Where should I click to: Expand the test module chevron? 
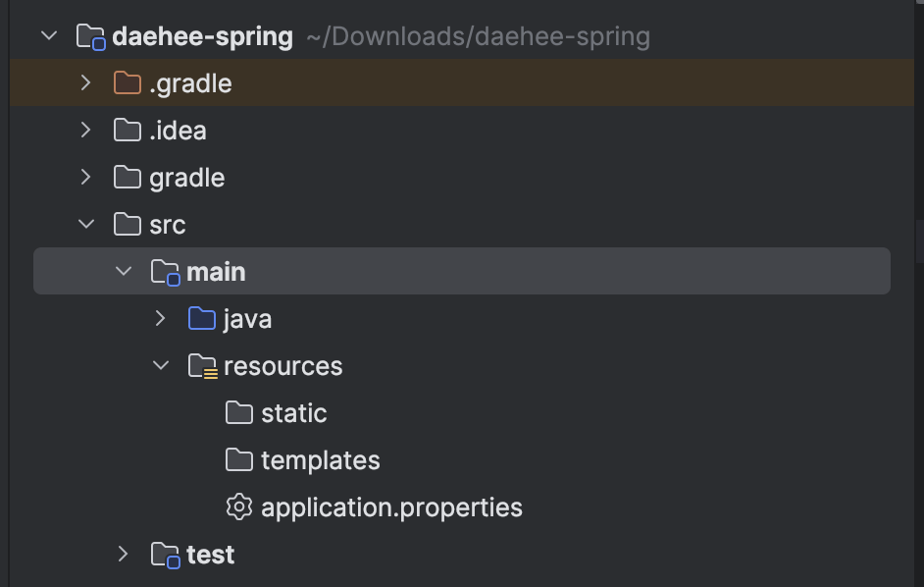coord(124,554)
